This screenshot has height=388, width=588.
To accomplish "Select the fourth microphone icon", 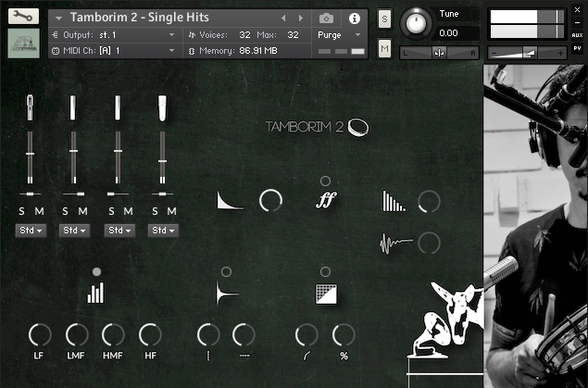I will click(x=162, y=108).
